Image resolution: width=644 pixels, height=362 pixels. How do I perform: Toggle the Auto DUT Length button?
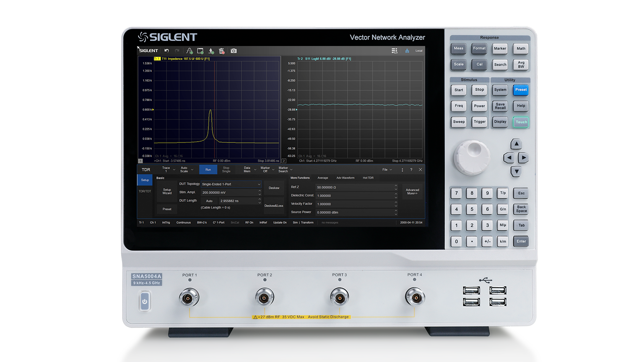(209, 201)
